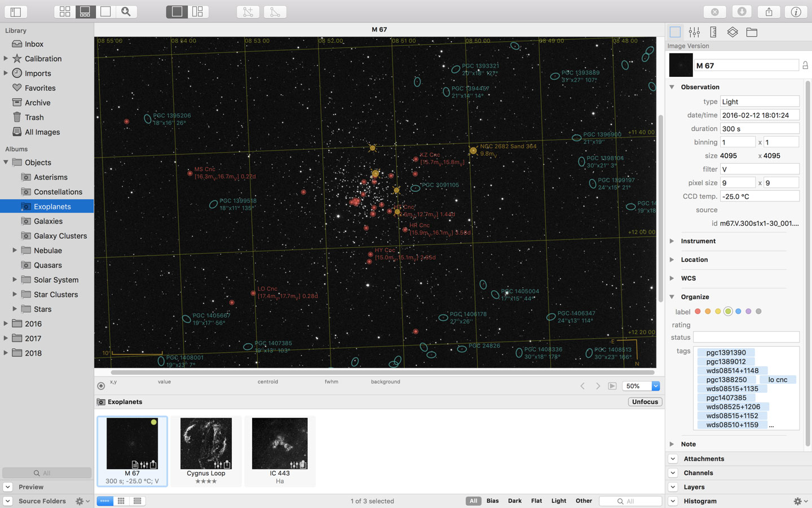The height and width of the screenshot is (508, 812).
Task: Toggle the info inspector icon
Action: (x=796, y=12)
